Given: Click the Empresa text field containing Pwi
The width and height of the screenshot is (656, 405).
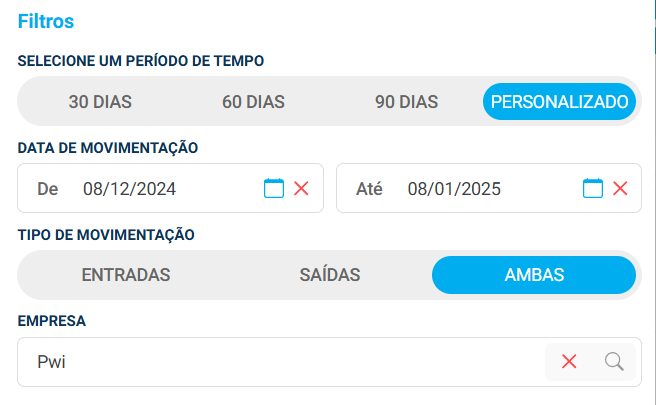Looking at the screenshot, I should [x=280, y=362].
